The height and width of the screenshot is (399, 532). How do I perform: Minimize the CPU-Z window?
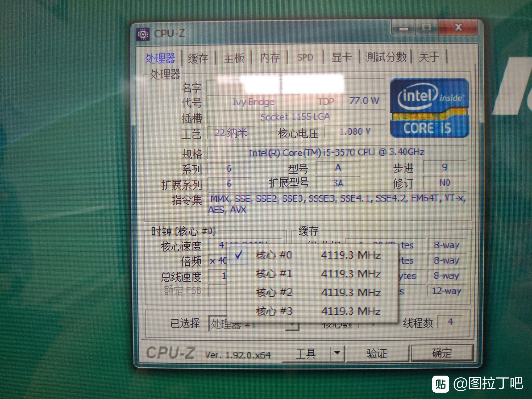403,28
